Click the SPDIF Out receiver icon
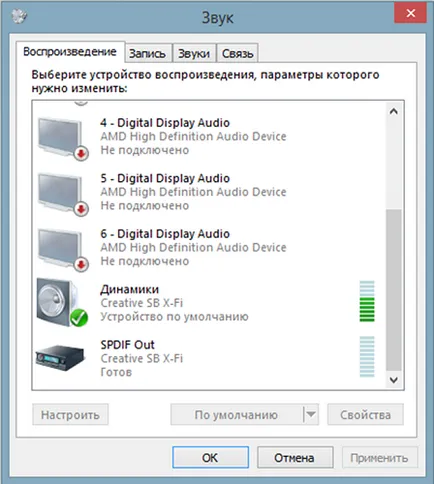434x484 pixels. point(60,357)
